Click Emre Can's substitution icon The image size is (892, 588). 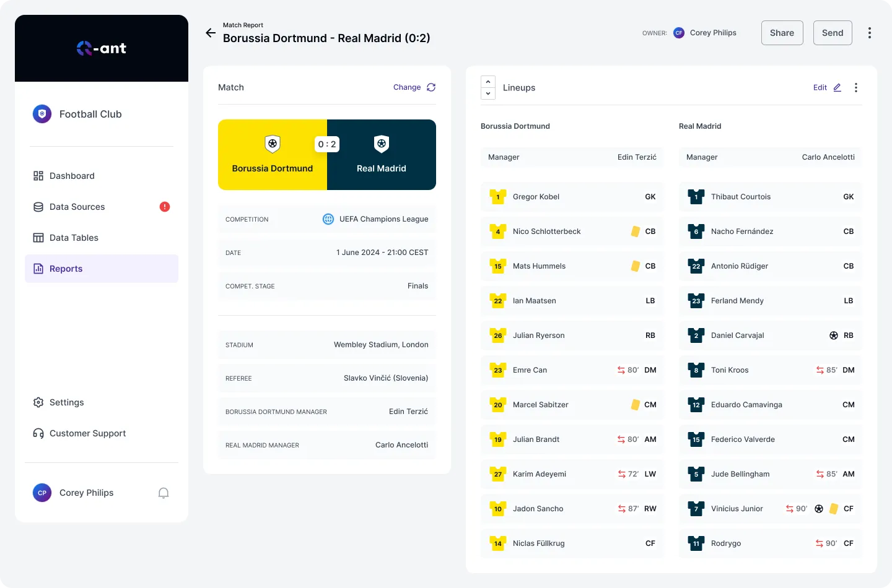coord(621,370)
